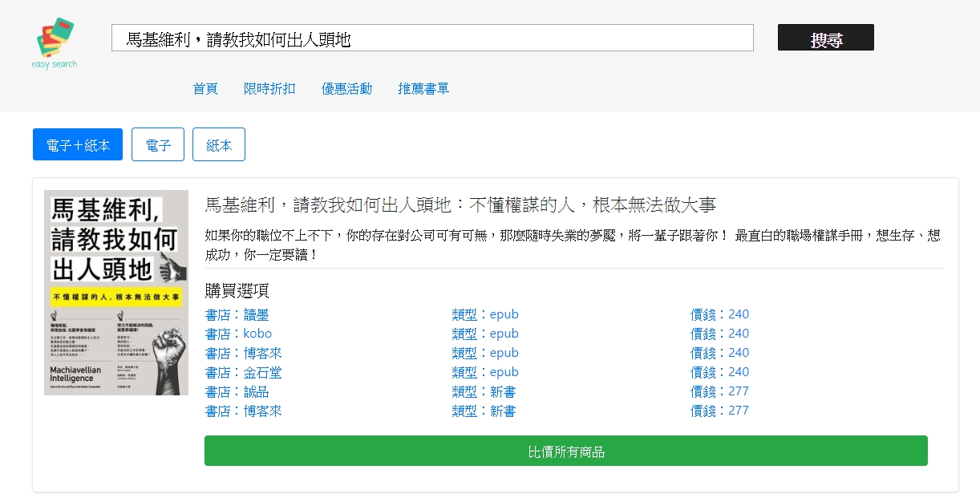Open the 金石堂 bookstore link
The height and width of the screenshot is (502, 980).
pyautogui.click(x=244, y=372)
